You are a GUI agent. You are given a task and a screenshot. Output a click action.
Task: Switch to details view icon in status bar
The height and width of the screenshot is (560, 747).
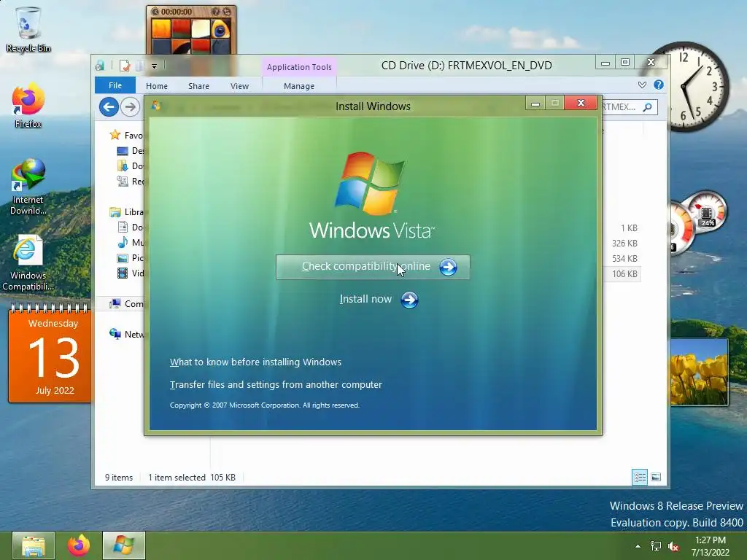[639, 477]
